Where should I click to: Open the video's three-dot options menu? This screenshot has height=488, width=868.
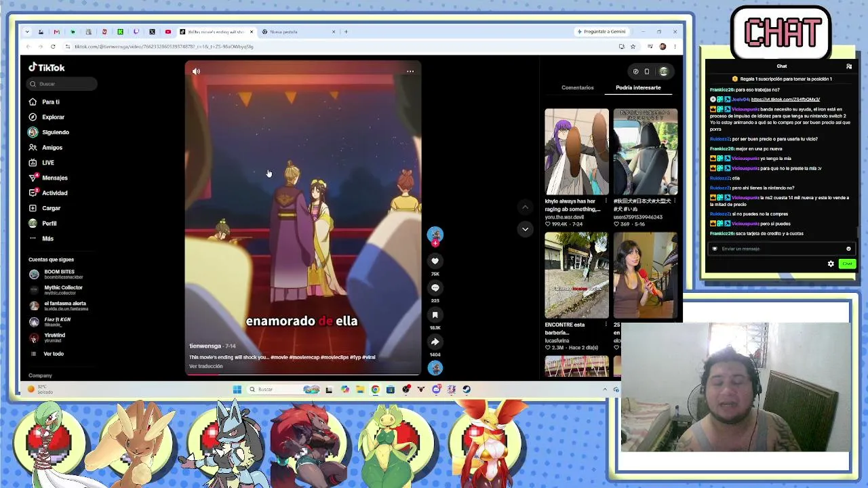pos(410,71)
